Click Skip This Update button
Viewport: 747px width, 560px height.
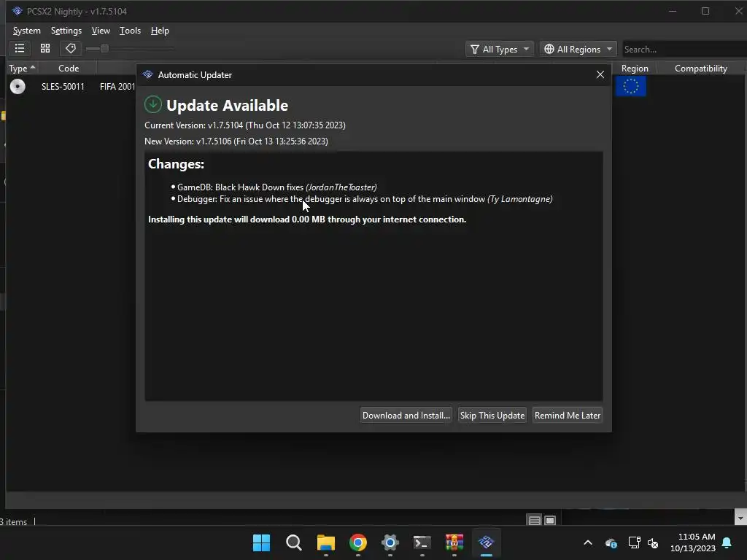coord(492,415)
